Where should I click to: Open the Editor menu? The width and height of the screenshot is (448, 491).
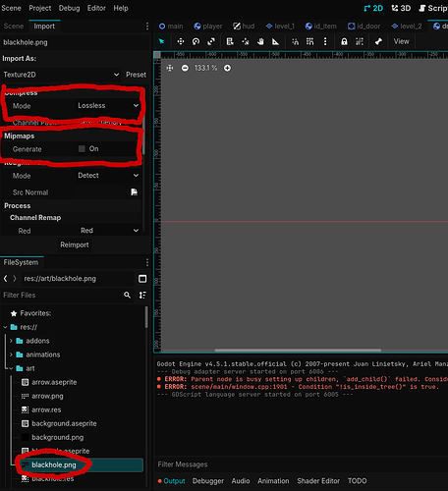coord(96,8)
